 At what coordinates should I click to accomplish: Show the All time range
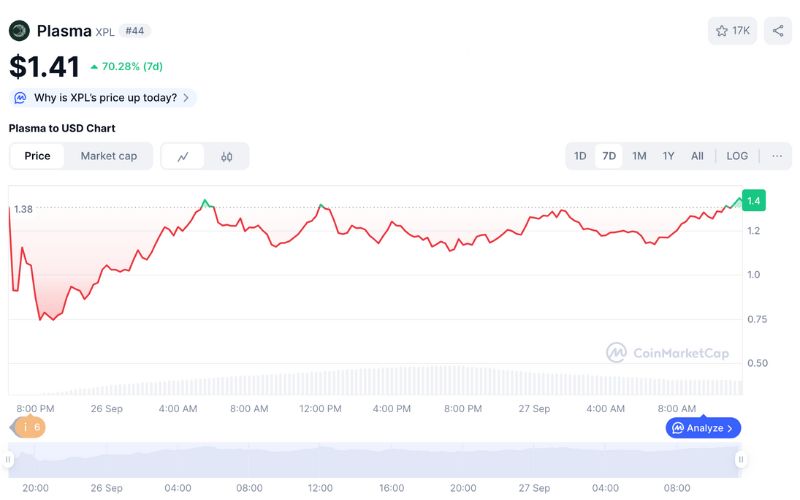pos(697,156)
